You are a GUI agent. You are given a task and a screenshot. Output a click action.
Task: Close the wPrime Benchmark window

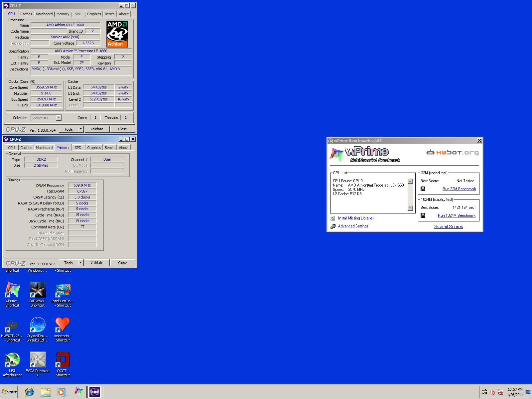479,141
